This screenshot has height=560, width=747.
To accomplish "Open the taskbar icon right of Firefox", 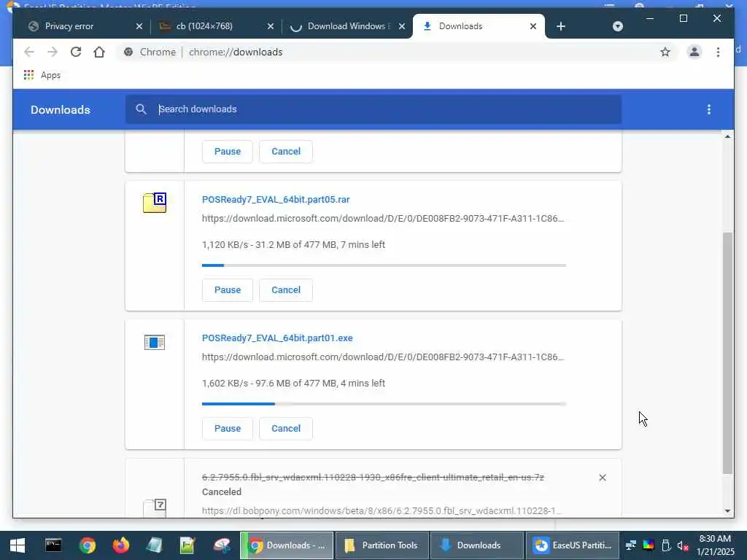I will pyautogui.click(x=155, y=545).
